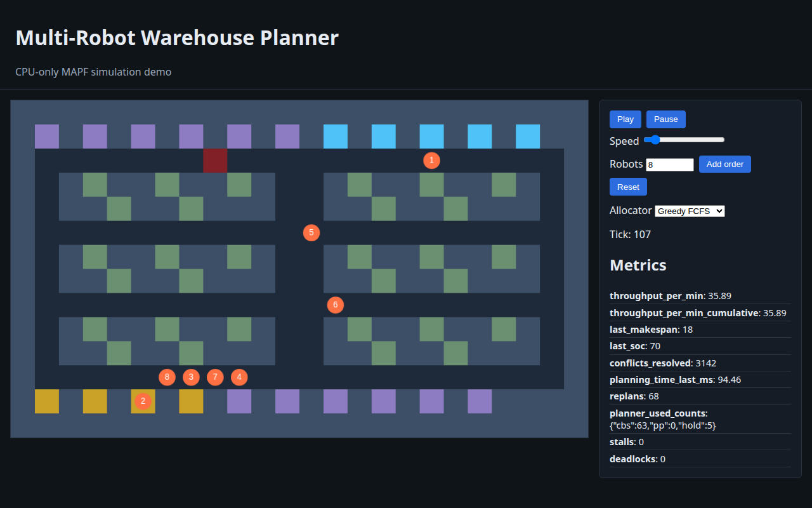This screenshot has height=508, width=812.
Task: Adjust the Speed slider
Action: 684,140
